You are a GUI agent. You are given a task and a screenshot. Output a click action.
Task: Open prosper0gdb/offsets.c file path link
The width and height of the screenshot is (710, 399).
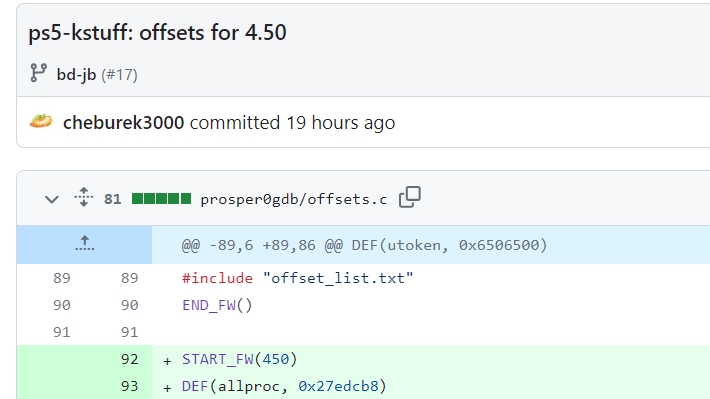point(294,199)
